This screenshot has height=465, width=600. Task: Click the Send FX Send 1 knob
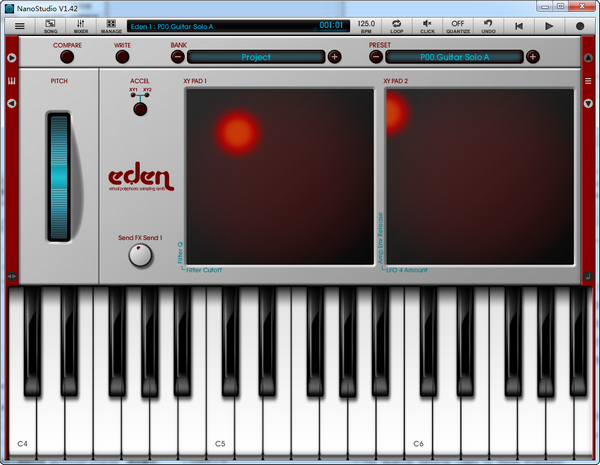[x=140, y=256]
